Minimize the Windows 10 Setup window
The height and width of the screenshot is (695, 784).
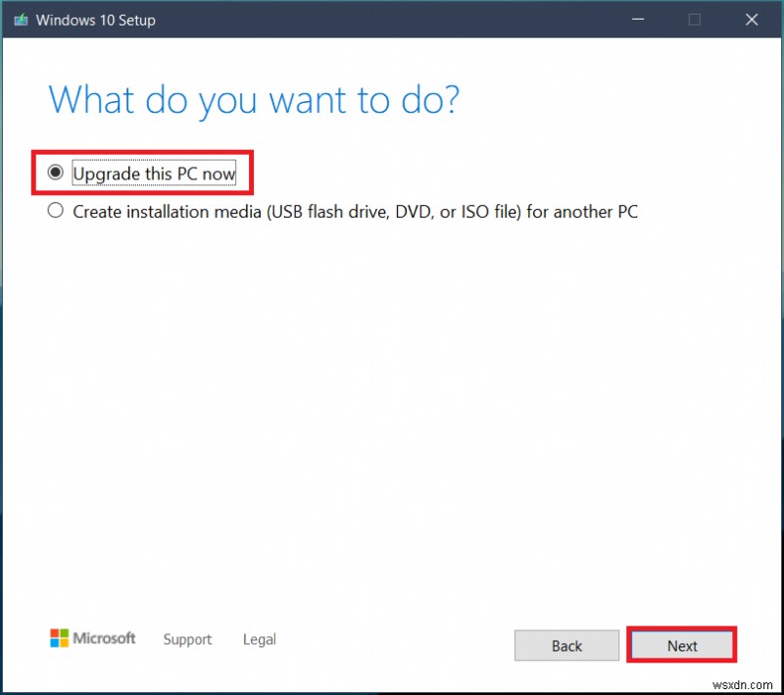click(638, 20)
